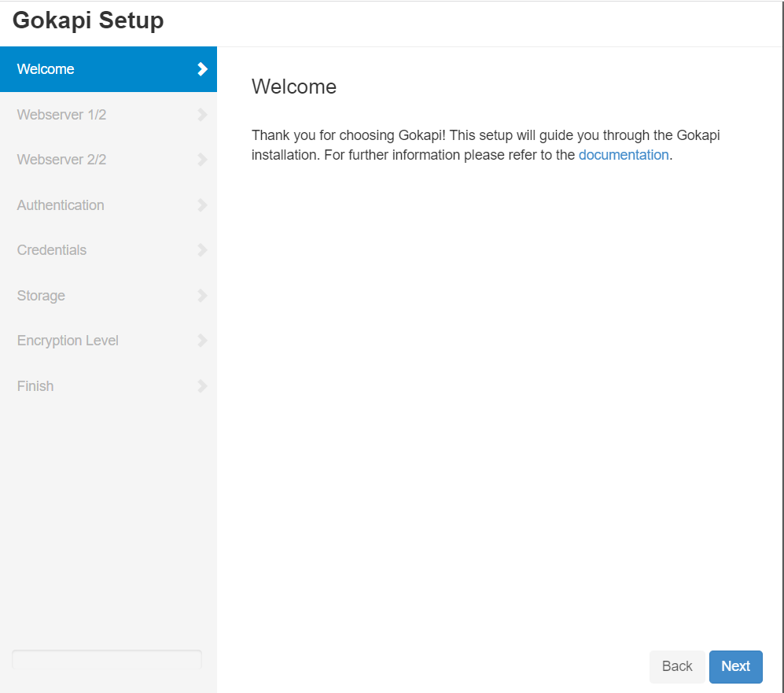The height and width of the screenshot is (693, 784).
Task: Click the chevron arrow beside Credentials
Action: click(x=202, y=250)
